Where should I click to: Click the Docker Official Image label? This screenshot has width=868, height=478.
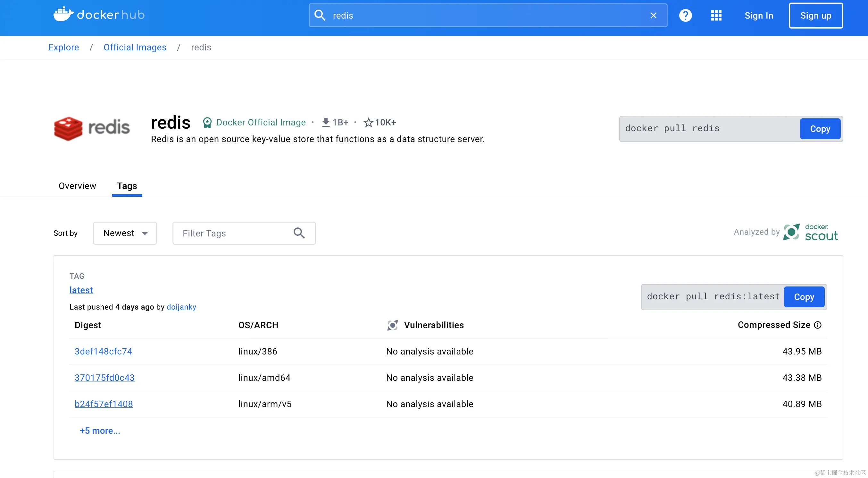(x=261, y=123)
